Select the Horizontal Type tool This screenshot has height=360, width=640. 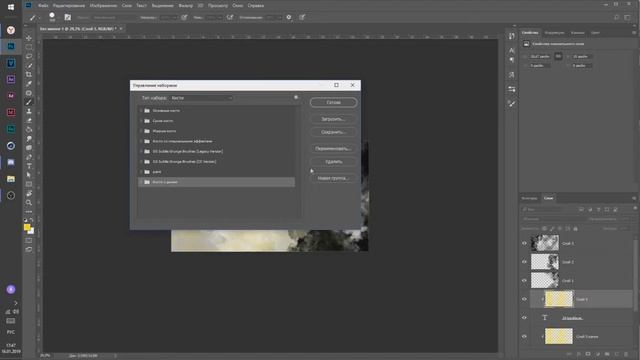click(29, 166)
